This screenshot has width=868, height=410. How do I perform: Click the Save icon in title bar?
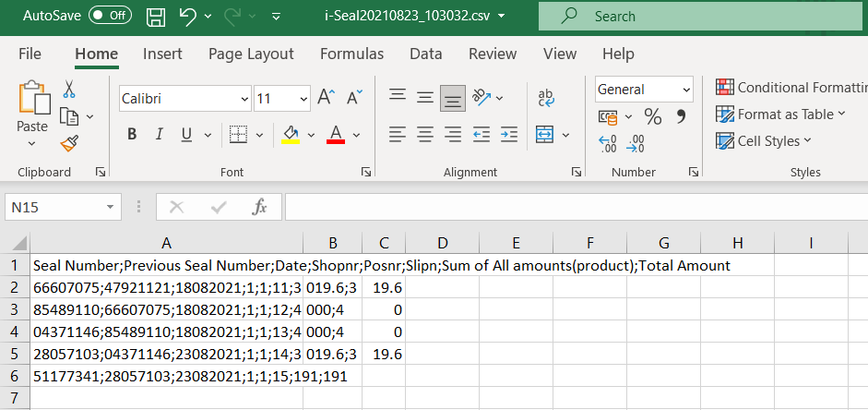pyautogui.click(x=156, y=16)
